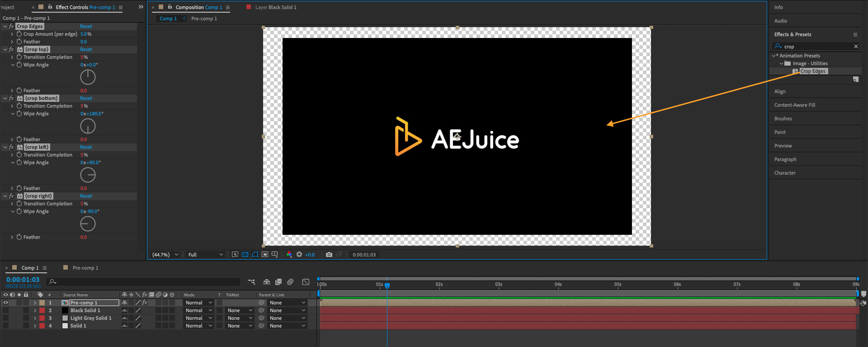The width and height of the screenshot is (868, 347).
Task: Toggle fx switch of (crop left) effect
Action: [11, 147]
